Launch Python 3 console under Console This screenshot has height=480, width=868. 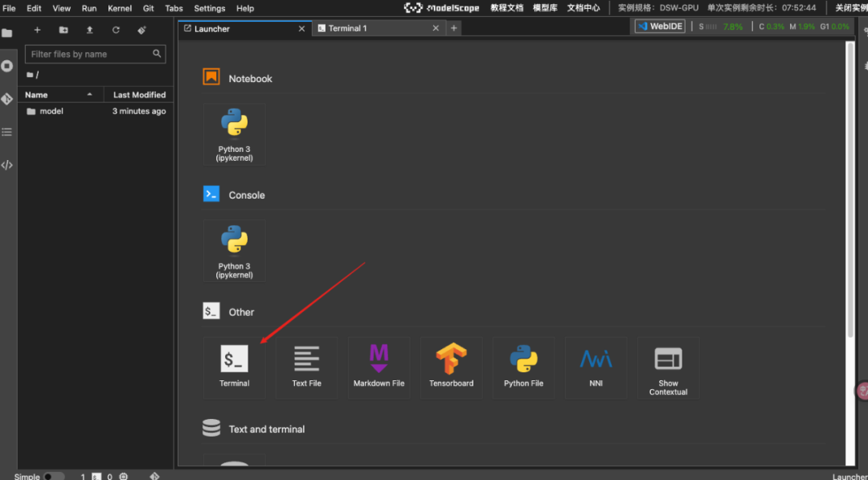234,251
